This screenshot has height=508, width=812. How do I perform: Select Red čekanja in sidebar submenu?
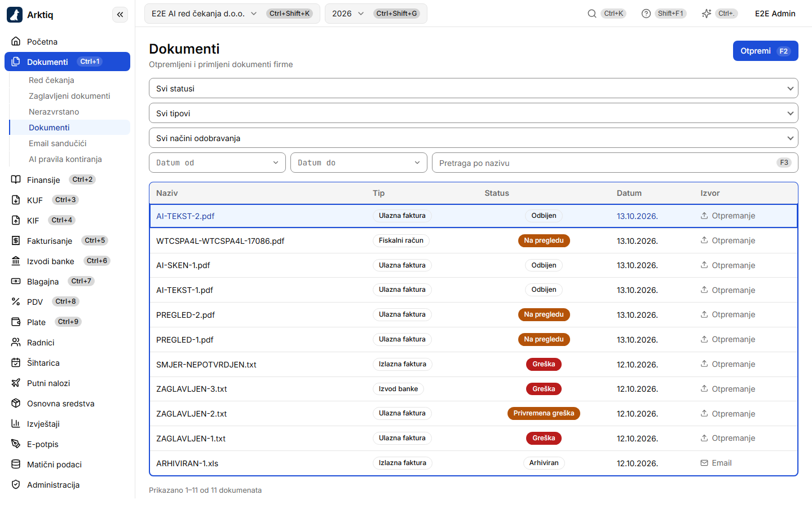(51, 80)
